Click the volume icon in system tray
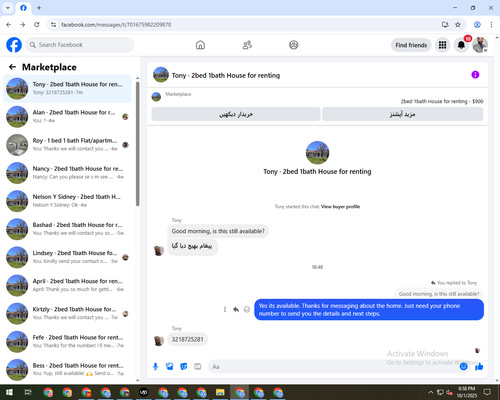This screenshot has height=400, width=500. click(x=449, y=392)
